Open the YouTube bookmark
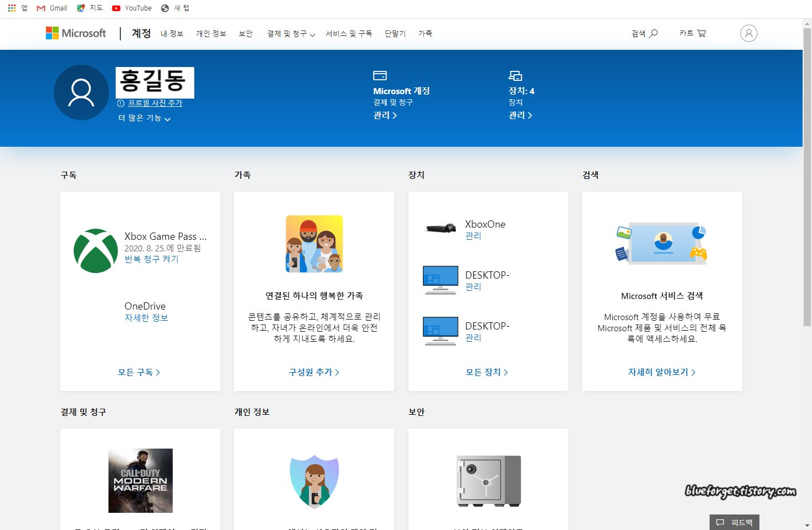This screenshot has width=812, height=530. click(132, 8)
